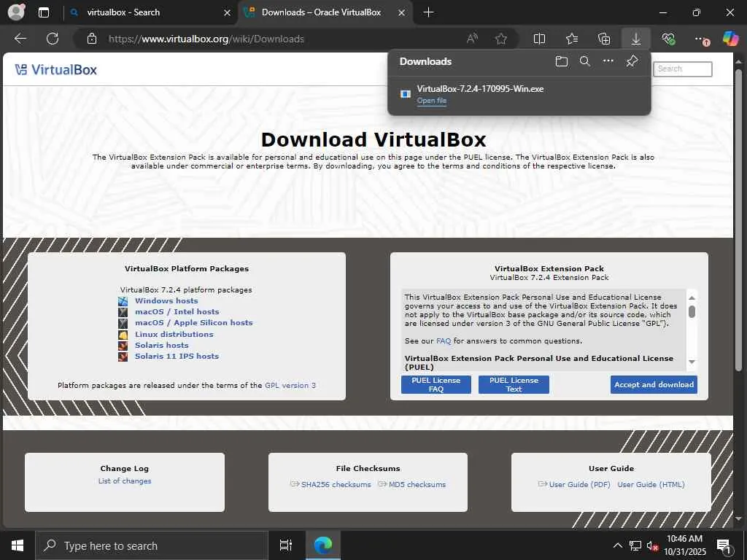Image resolution: width=747 pixels, height=560 pixels.
Task: Open the Edge profile avatar
Action: click(x=16, y=12)
